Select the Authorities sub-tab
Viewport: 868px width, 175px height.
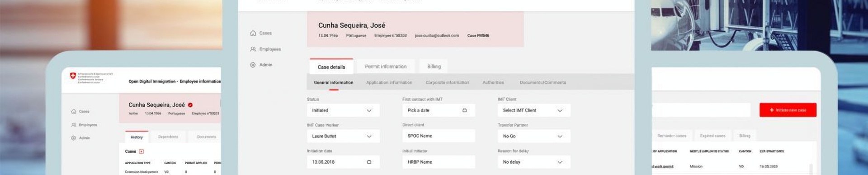[493, 83]
